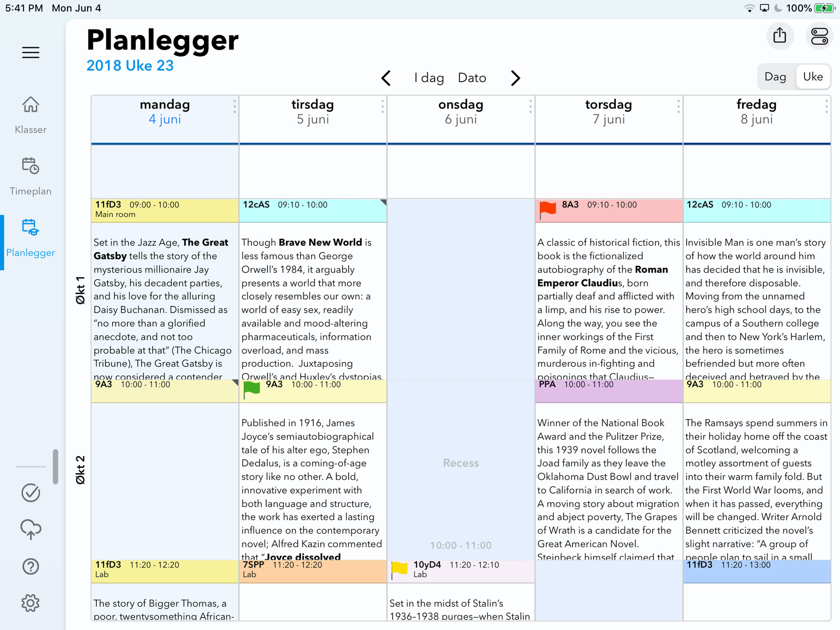Open the Dato date picker
840x630 pixels.
pyautogui.click(x=472, y=78)
